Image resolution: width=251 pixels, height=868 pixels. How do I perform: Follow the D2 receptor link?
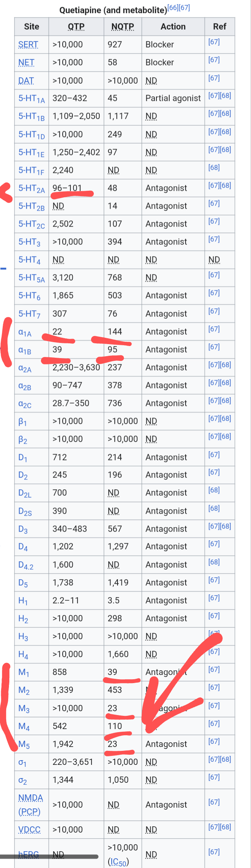[x=23, y=475]
